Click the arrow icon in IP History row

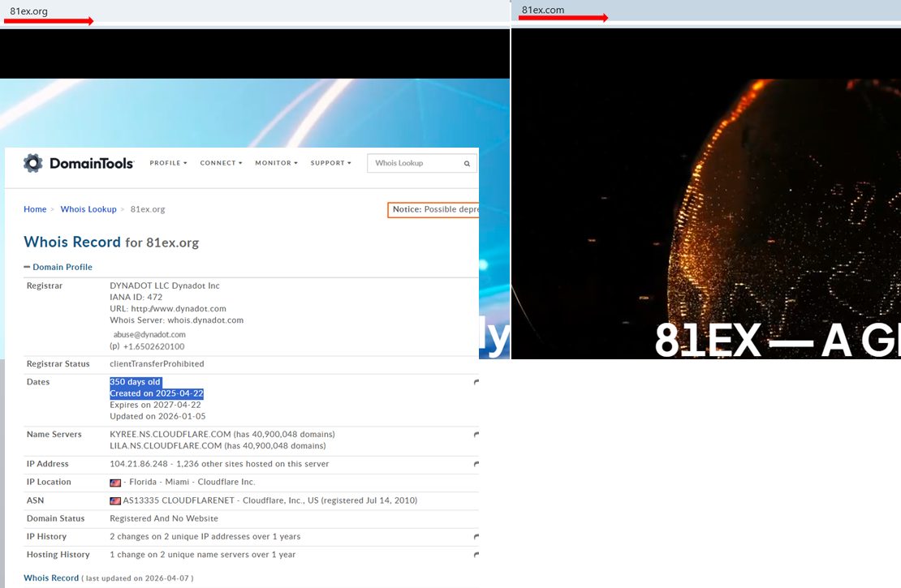476,537
